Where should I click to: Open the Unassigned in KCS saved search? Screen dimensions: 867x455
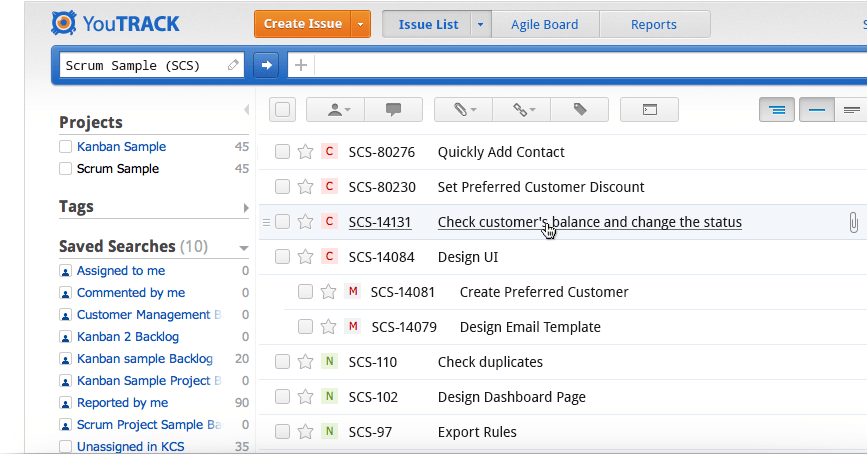click(x=130, y=447)
